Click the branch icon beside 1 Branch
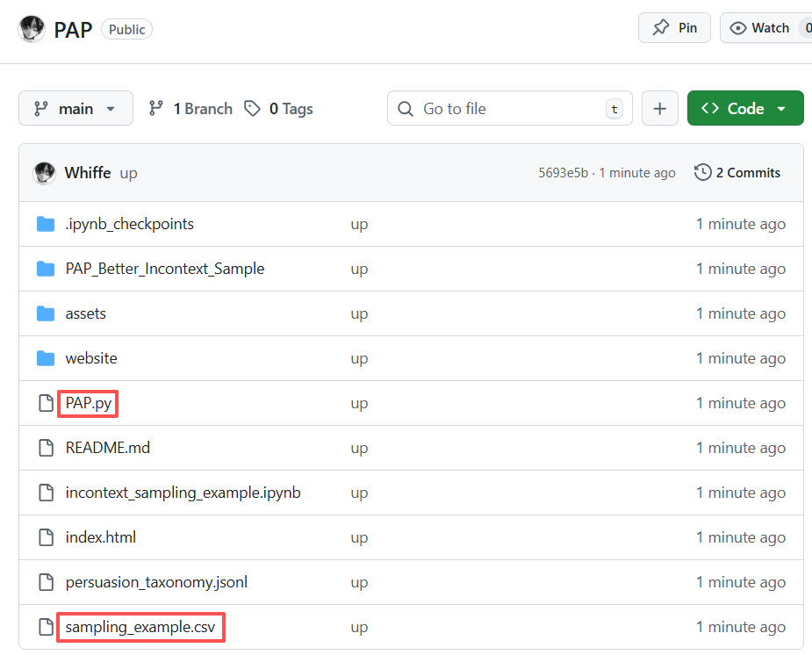This screenshot has width=812, height=655. pos(156,108)
